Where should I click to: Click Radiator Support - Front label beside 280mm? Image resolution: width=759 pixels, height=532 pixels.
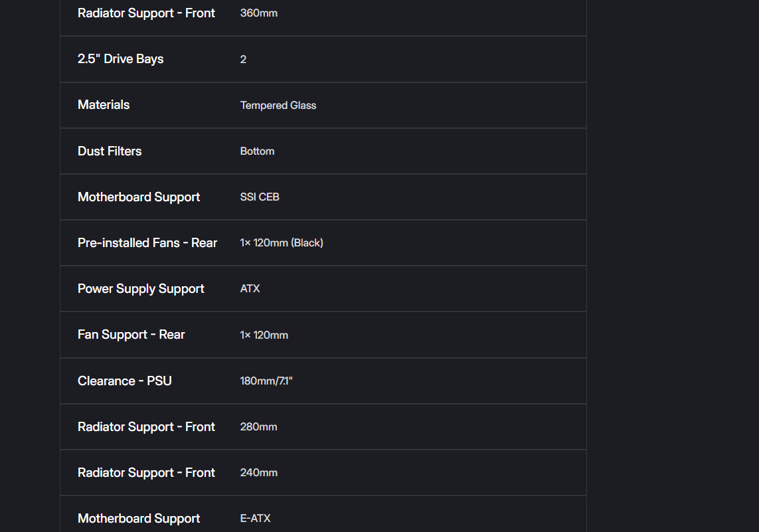146,427
